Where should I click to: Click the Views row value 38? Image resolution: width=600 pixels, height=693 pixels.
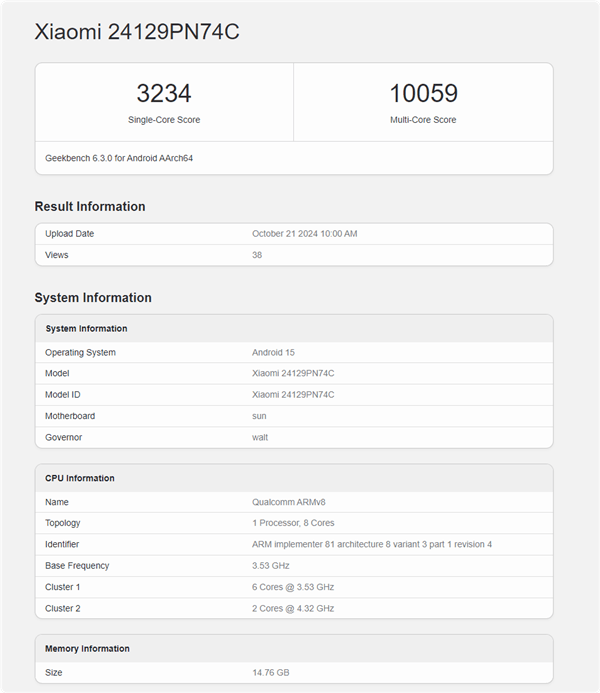257,255
